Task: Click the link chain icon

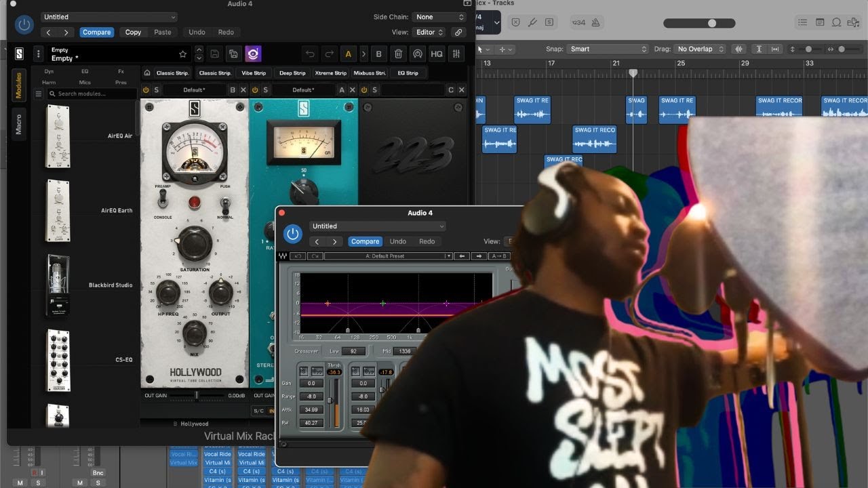Action: tap(458, 32)
